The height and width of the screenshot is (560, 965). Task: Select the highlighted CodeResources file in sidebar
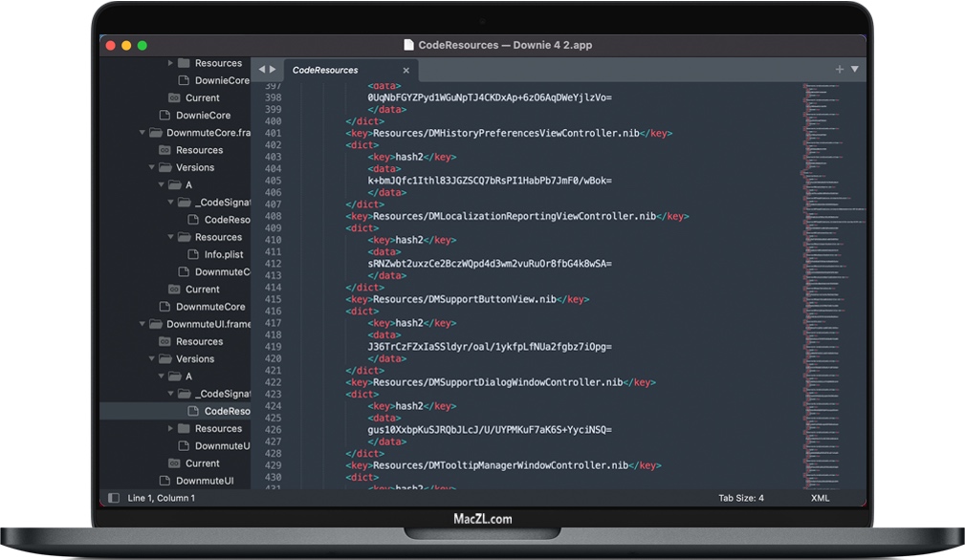(227, 411)
